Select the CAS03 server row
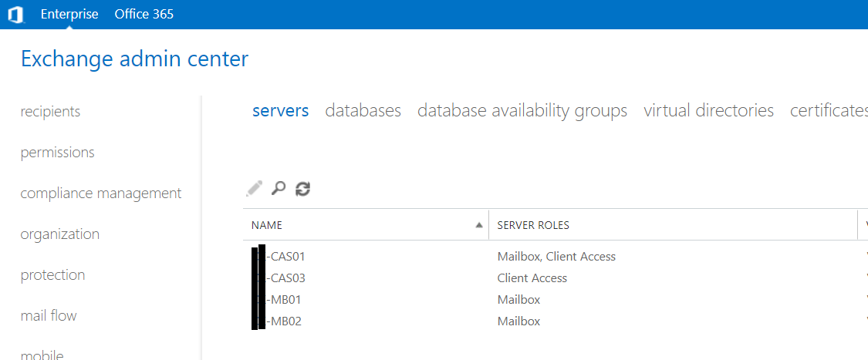This screenshot has height=360, width=868. click(x=556, y=278)
